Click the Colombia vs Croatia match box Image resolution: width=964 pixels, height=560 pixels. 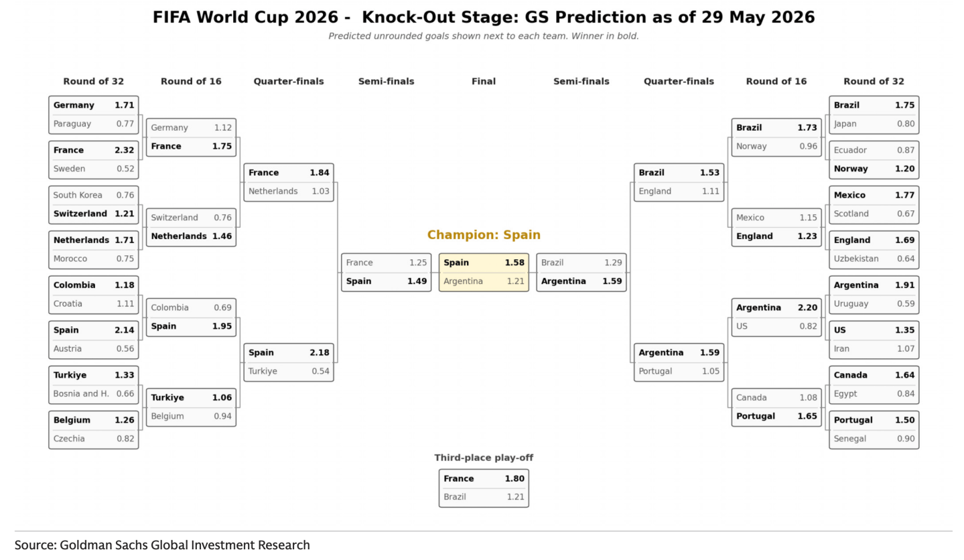(94, 295)
